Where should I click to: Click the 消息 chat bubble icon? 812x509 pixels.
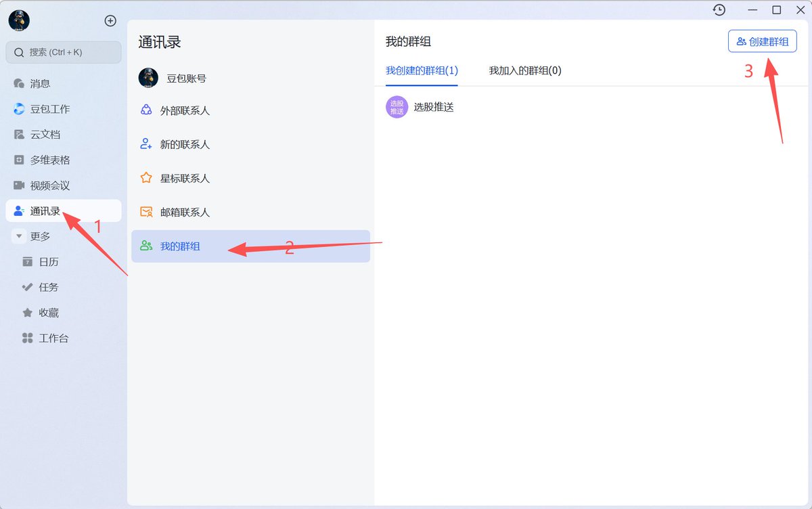19,83
